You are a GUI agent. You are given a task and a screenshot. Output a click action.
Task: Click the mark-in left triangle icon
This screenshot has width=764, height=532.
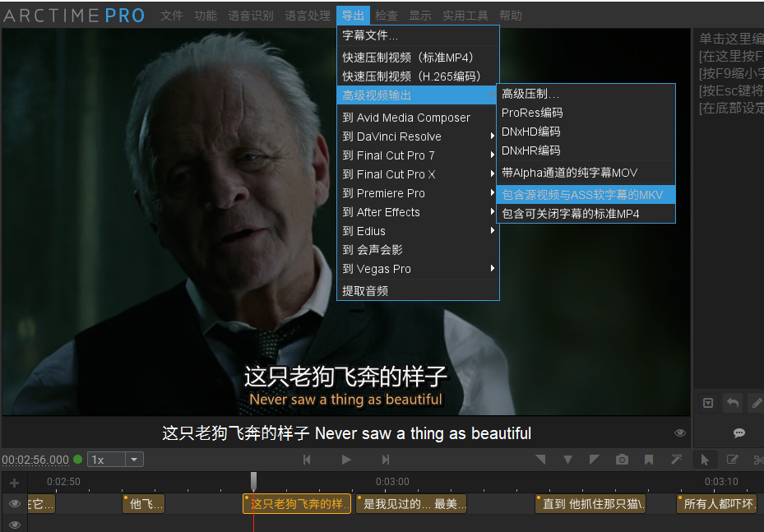point(540,460)
